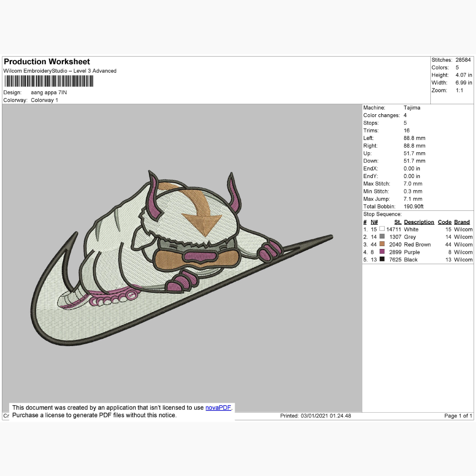Click the Total Bobbin value 190.90ft
This screenshot has width=476, height=476.
coord(413,207)
